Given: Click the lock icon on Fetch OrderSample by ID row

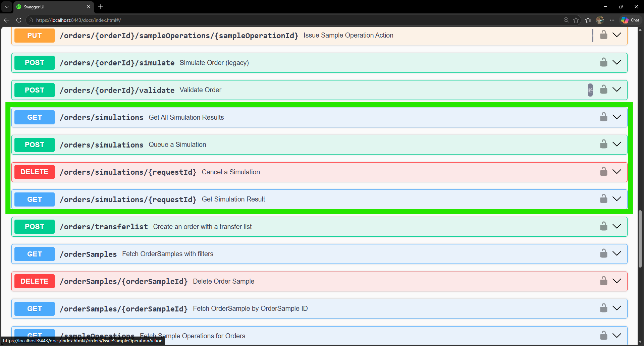Looking at the screenshot, I should (604, 308).
